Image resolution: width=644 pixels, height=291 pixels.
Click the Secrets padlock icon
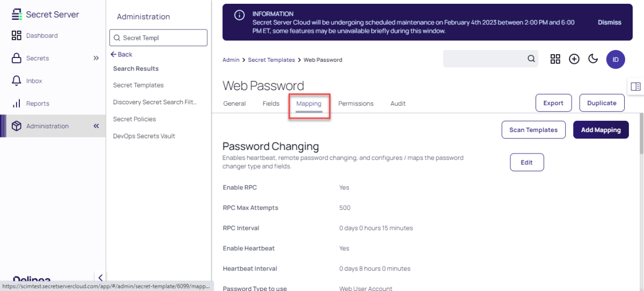click(16, 58)
